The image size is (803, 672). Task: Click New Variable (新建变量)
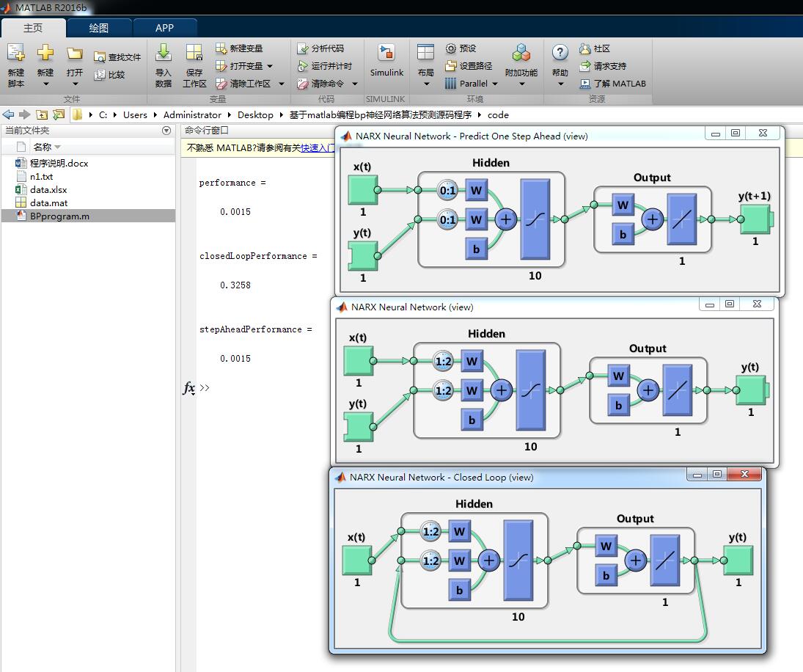[x=239, y=48]
